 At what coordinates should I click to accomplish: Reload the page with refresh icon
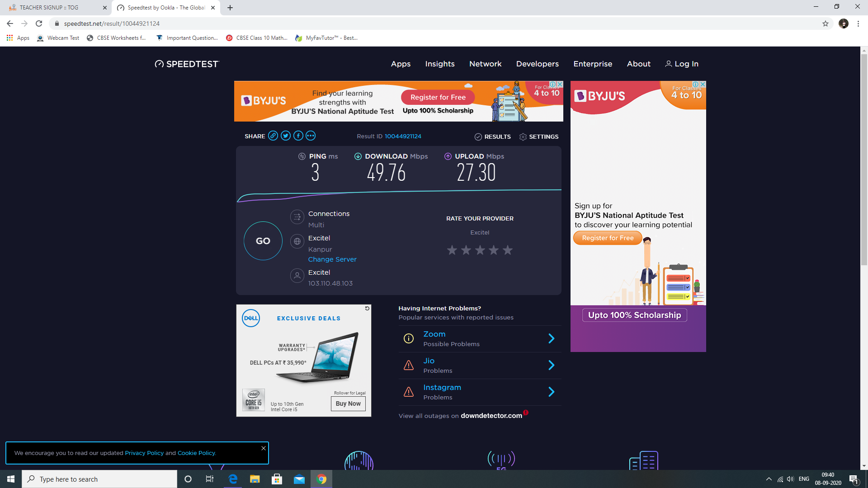pos(39,23)
